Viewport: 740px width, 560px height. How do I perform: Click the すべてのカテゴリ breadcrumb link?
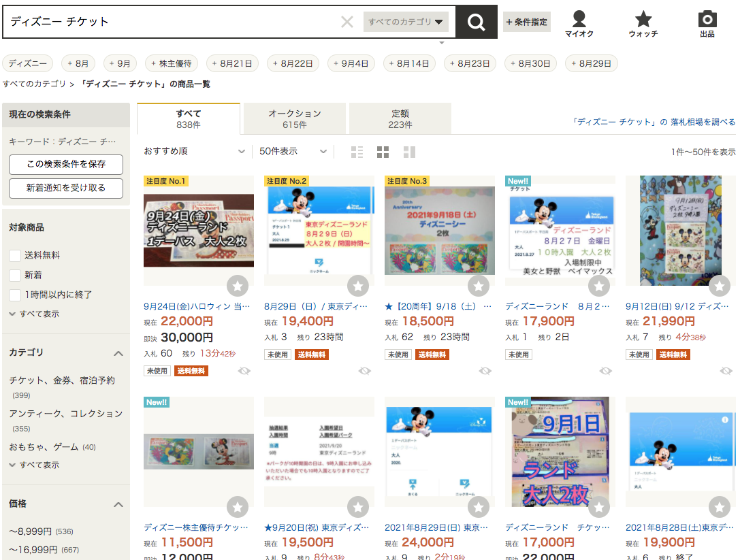coord(35,84)
